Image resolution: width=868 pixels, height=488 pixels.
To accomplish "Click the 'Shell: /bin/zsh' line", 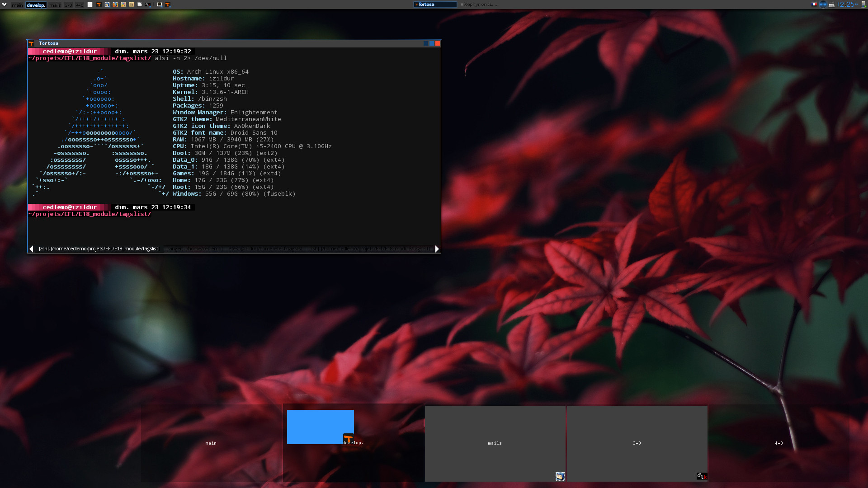I will [200, 99].
